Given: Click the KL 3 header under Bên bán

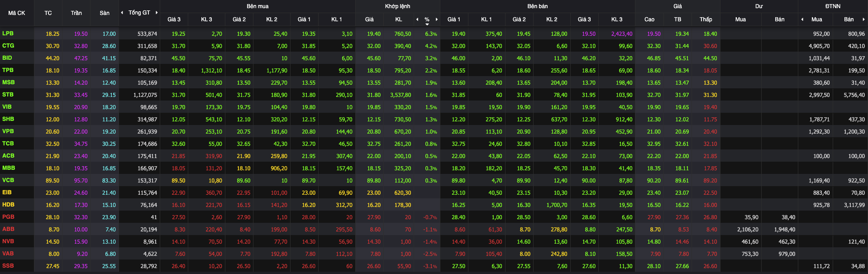Looking at the screenshot, I should click(x=617, y=19).
